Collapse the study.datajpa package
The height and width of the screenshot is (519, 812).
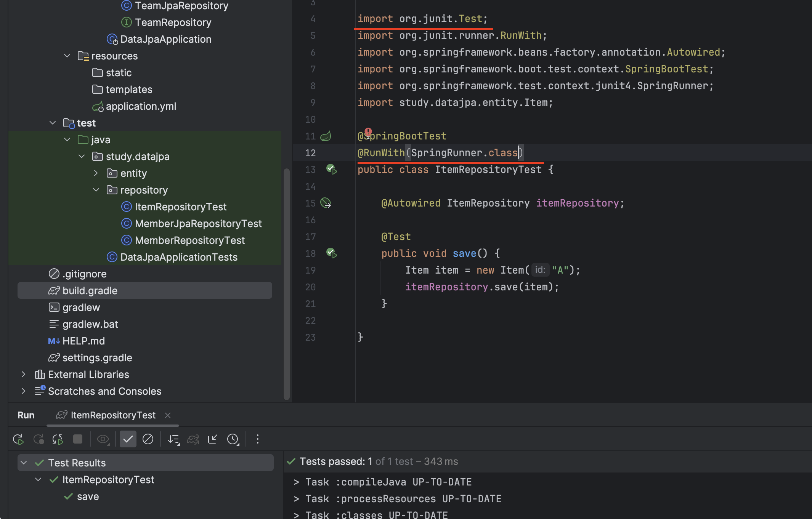tap(82, 157)
